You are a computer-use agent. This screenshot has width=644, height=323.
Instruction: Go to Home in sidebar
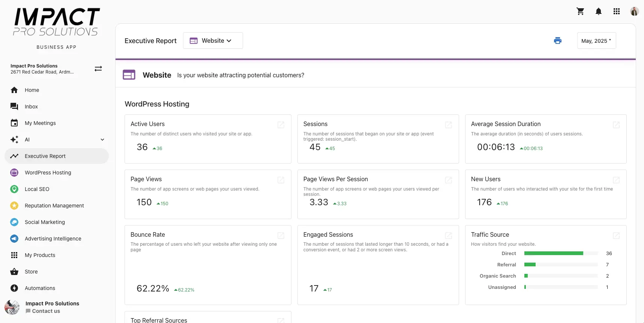tap(32, 90)
